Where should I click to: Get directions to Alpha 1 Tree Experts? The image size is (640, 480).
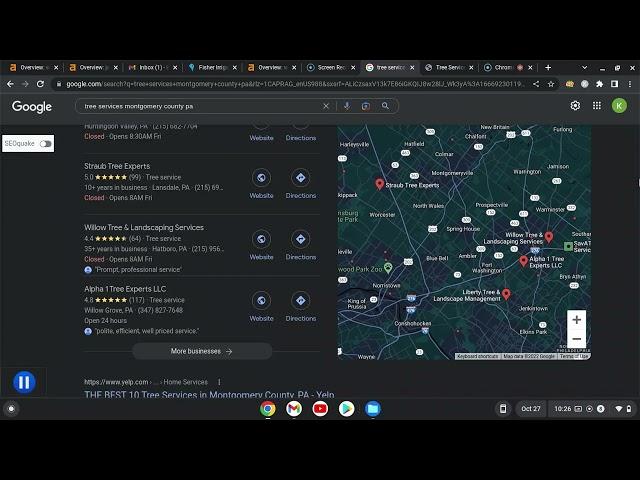(300, 301)
